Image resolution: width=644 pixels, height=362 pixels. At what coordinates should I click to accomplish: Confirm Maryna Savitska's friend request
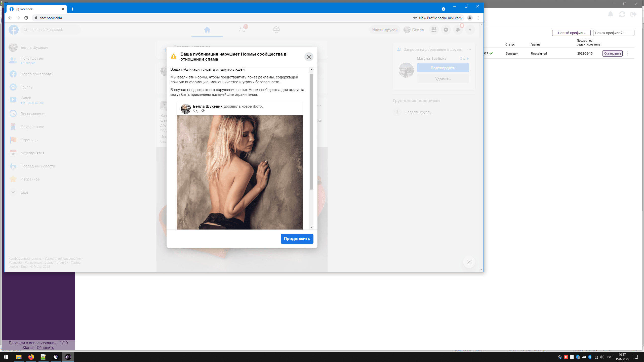point(443,68)
